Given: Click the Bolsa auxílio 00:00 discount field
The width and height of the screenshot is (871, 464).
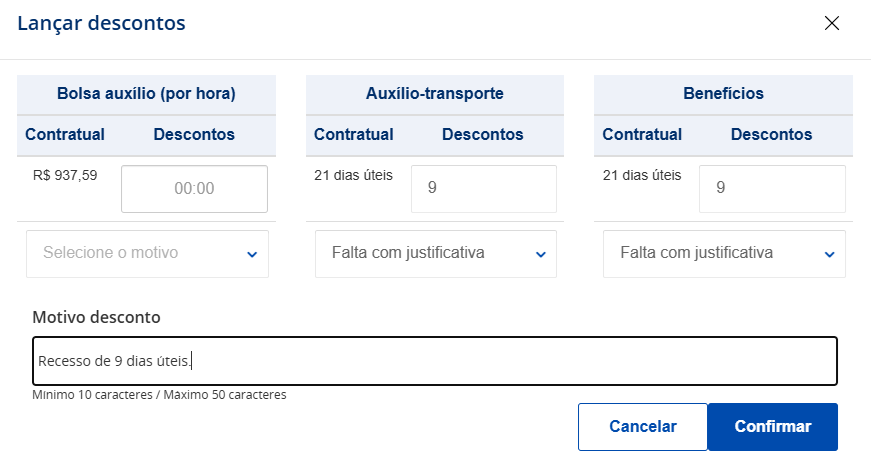Looking at the screenshot, I should 194,188.
